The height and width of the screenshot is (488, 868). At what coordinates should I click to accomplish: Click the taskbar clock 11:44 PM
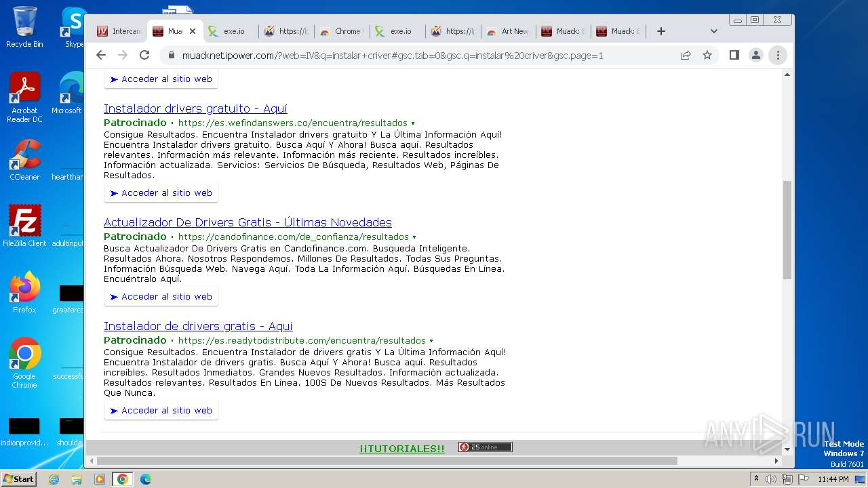coord(833,479)
